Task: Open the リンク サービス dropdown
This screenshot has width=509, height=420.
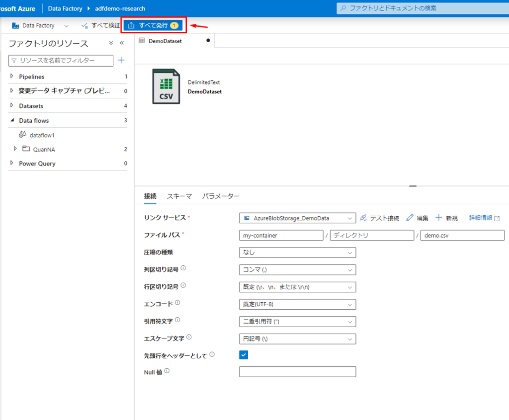Action: coord(297,218)
